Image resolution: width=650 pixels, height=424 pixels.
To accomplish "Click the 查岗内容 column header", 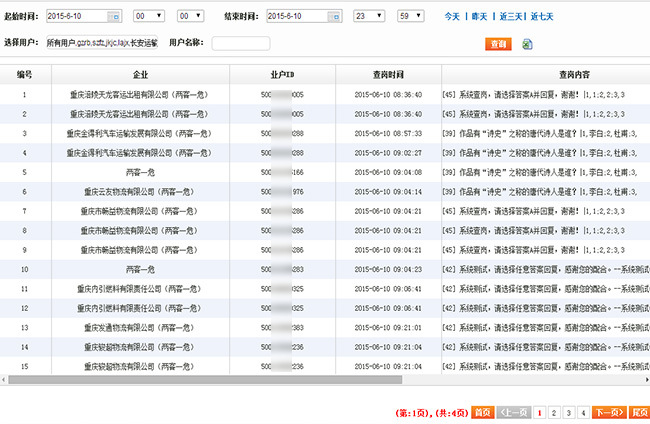I will point(574,75).
